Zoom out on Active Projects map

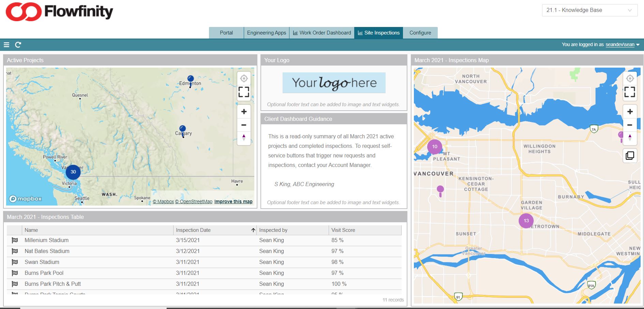pyautogui.click(x=244, y=125)
